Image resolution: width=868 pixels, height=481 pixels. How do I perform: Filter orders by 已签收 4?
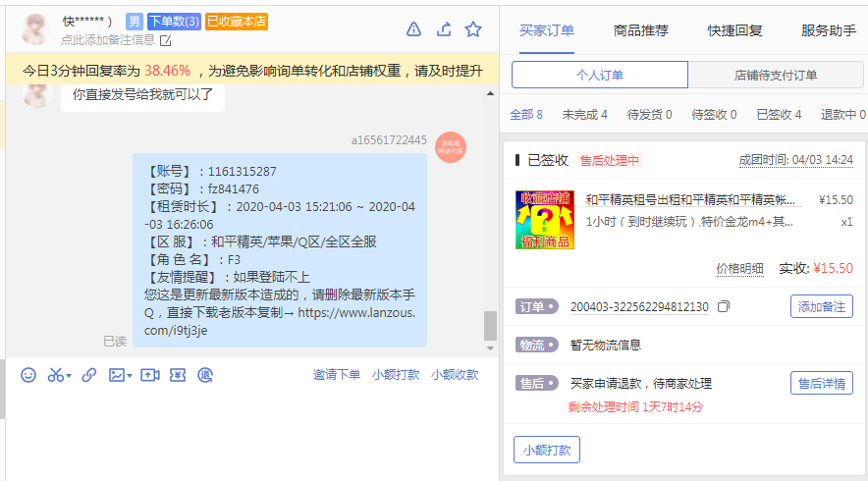point(779,115)
